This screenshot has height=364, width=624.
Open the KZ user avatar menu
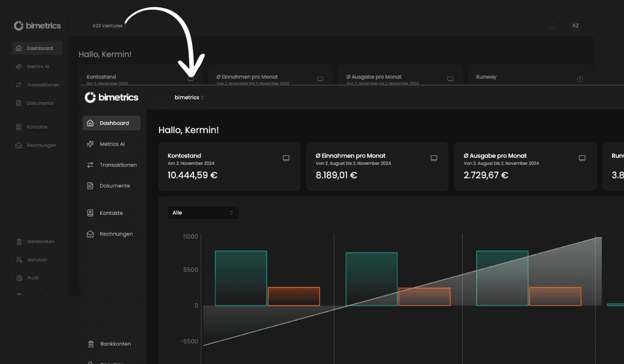[575, 25]
